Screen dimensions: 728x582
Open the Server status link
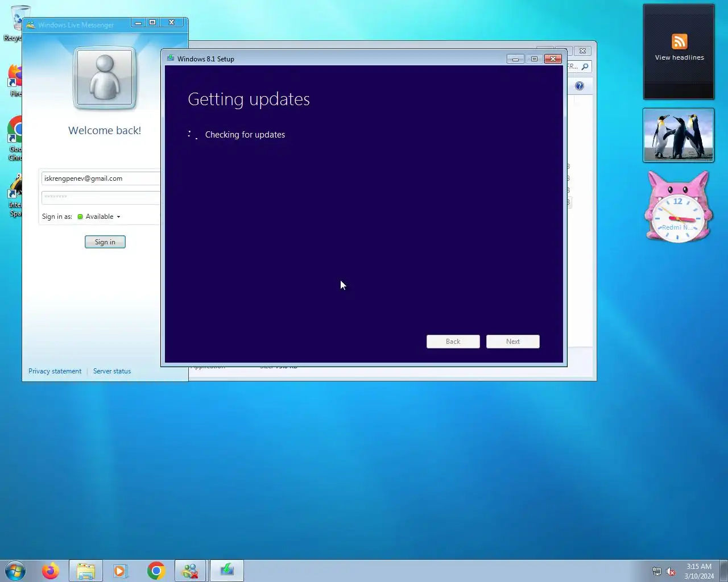tap(112, 371)
